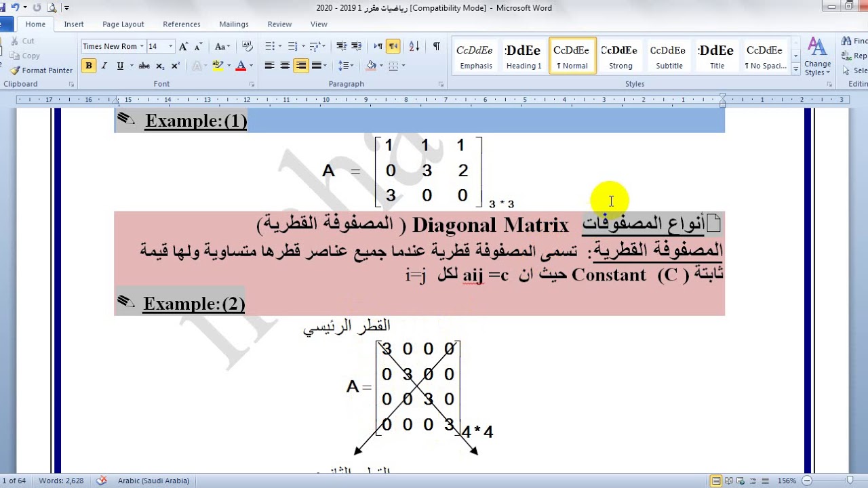Apply Subtitle style

pos(669,56)
